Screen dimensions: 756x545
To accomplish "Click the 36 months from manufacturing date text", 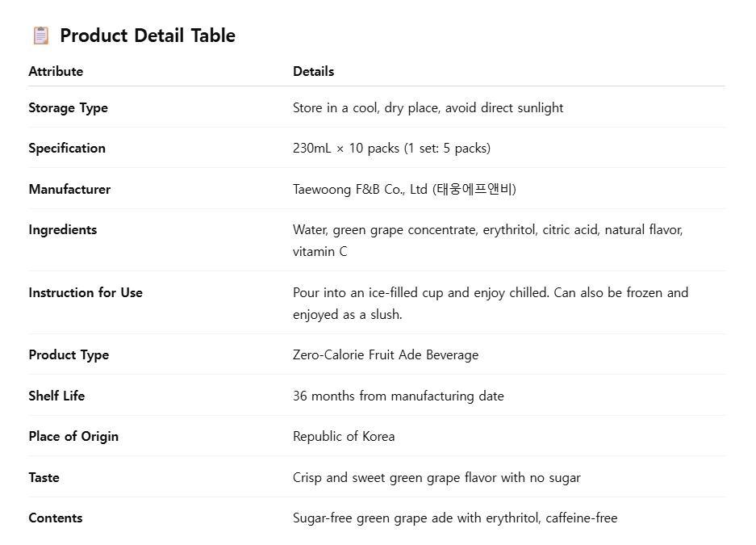I will click(398, 396).
